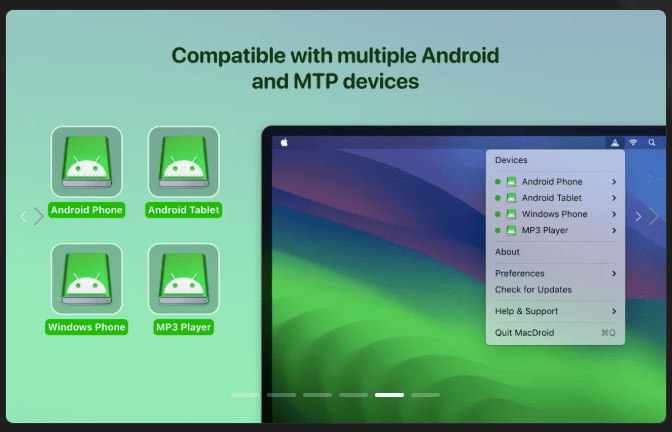
Task: Expand the MP3 Player submenu arrow
Action: coord(614,231)
